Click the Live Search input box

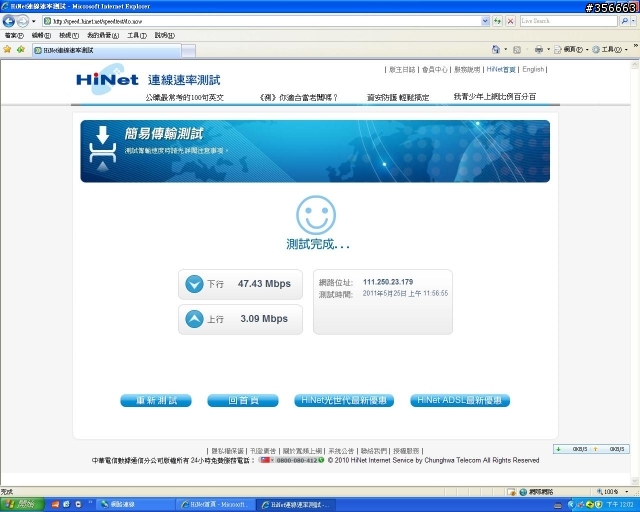tap(569, 21)
